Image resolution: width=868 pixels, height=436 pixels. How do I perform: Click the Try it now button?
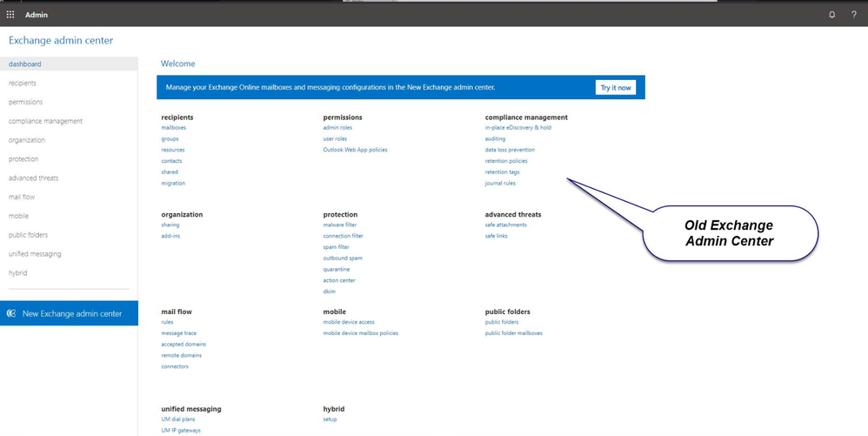click(616, 88)
